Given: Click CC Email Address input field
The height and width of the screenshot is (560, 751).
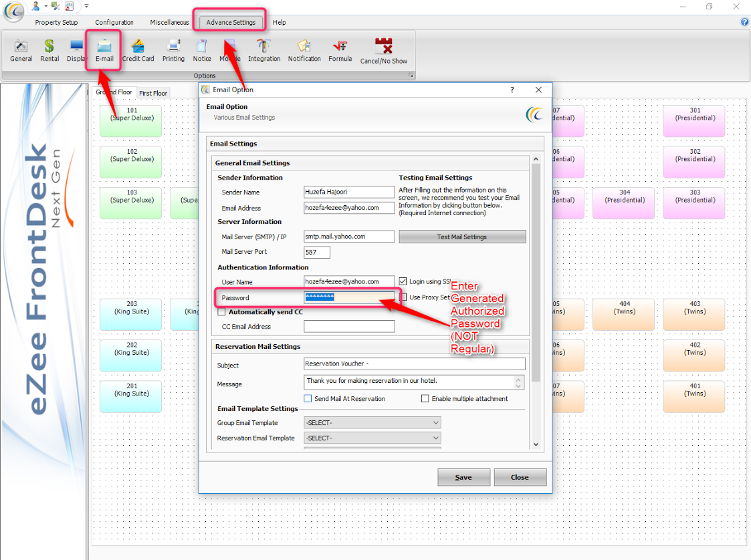Looking at the screenshot, I should 348,326.
